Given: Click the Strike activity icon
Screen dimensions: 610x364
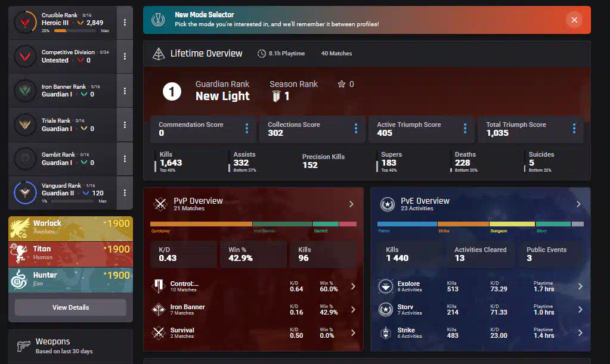Looking at the screenshot, I should (386, 332).
